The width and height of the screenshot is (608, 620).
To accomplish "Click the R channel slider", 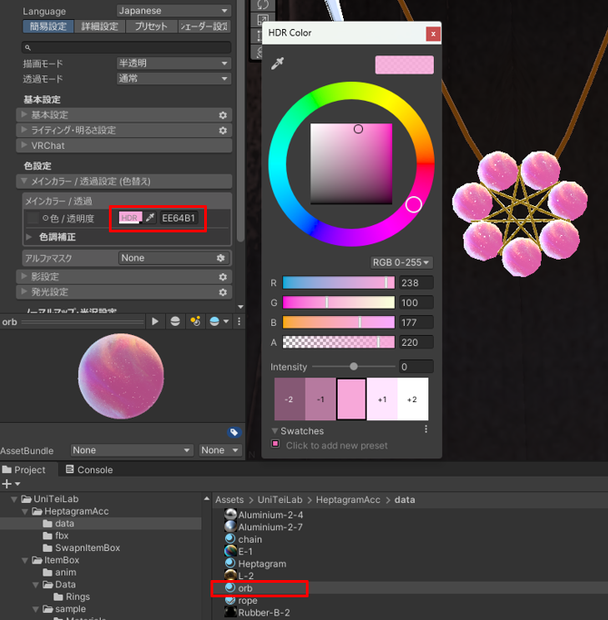I will (338, 283).
